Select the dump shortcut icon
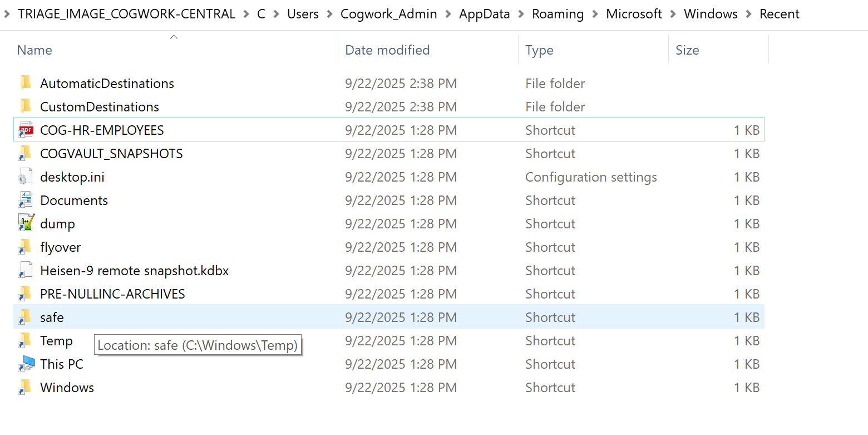This screenshot has width=868, height=435. [26, 223]
